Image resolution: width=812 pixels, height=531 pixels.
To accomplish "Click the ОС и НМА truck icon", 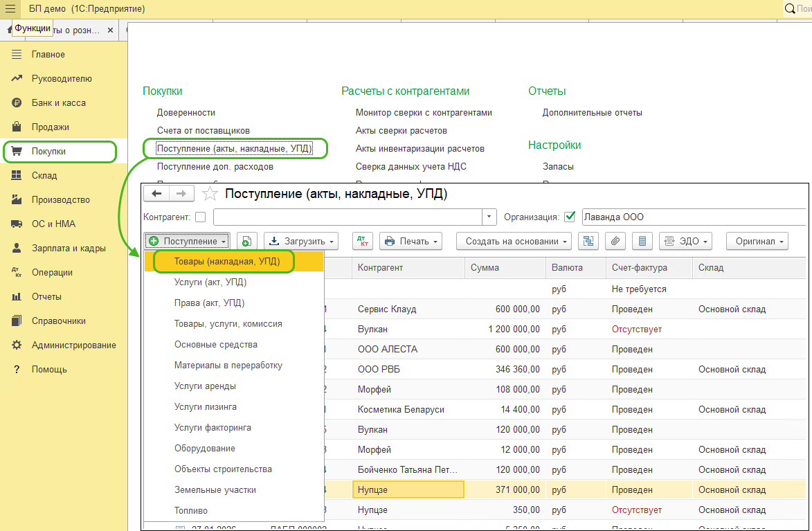I will pos(17,224).
